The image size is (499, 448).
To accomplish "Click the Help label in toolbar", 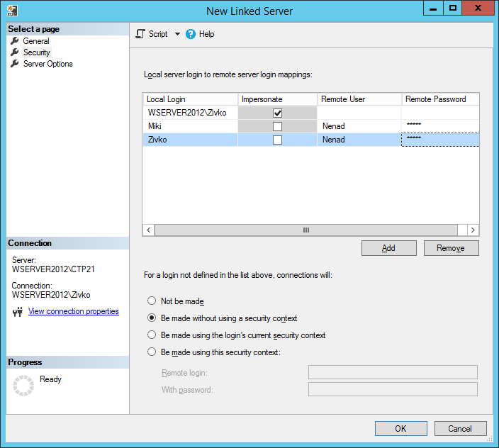I will click(206, 34).
